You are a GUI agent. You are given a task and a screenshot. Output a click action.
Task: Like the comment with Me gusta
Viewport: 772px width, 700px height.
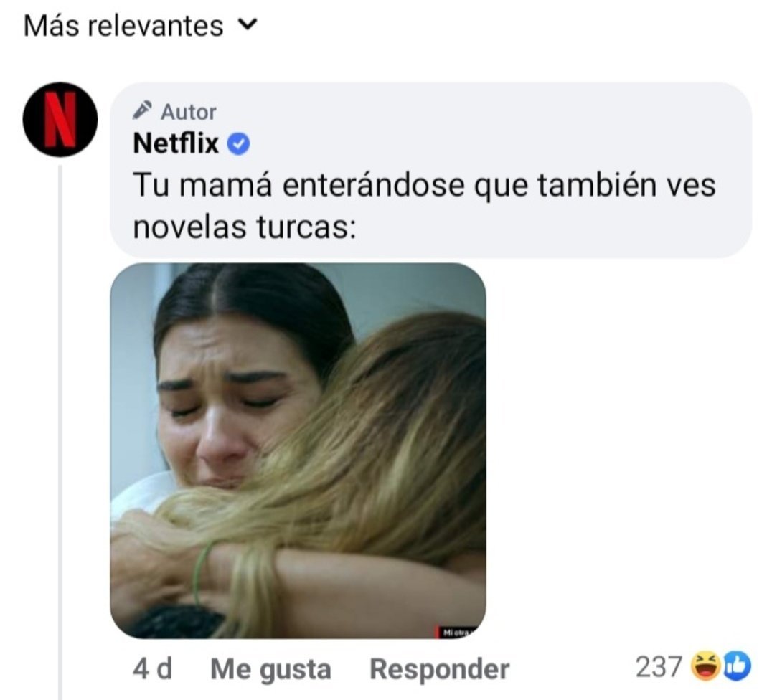[x=270, y=669]
